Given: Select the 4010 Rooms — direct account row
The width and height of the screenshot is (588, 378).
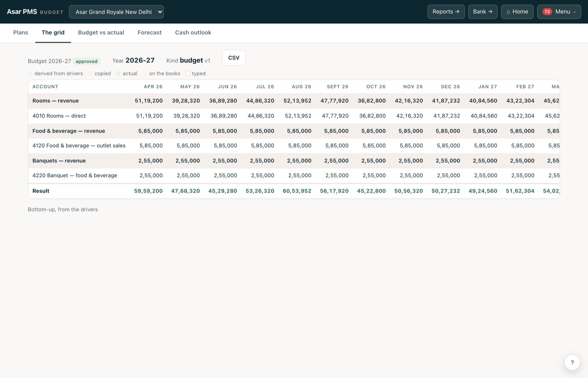Looking at the screenshot, I should [x=294, y=116].
